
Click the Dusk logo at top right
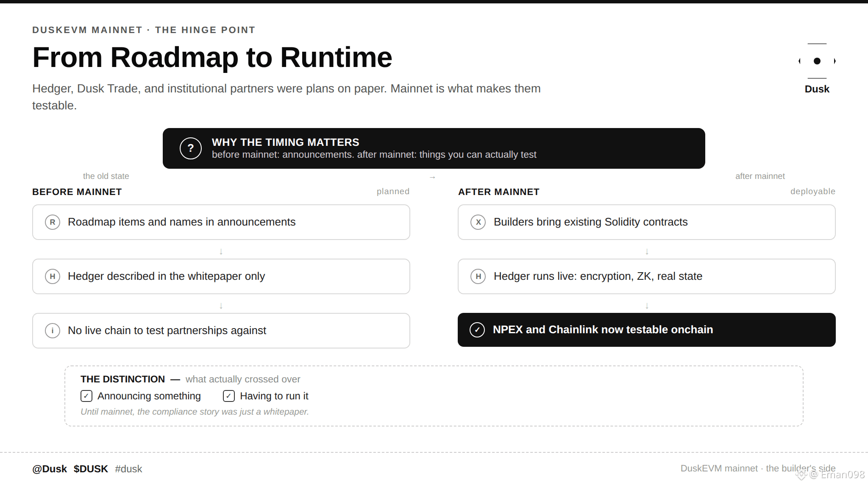(817, 61)
